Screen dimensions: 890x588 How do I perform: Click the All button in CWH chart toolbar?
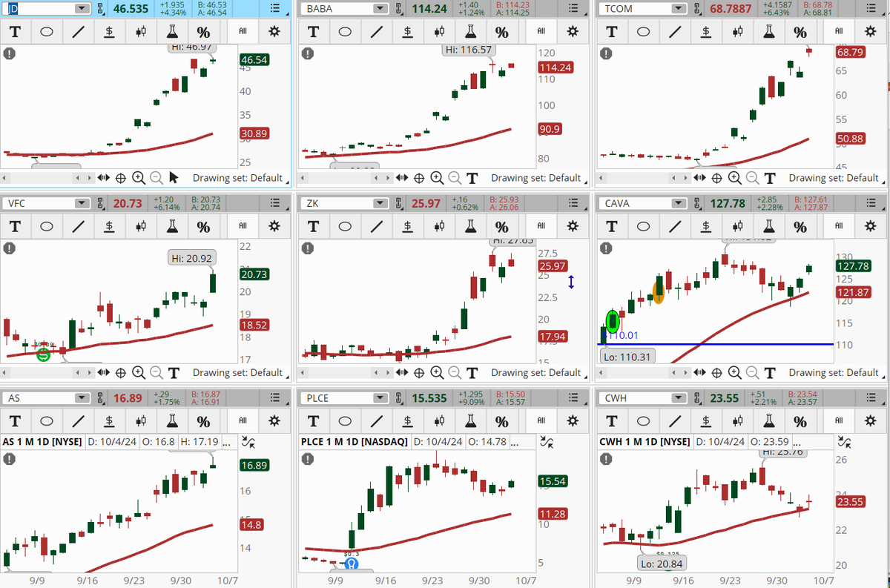coord(839,421)
